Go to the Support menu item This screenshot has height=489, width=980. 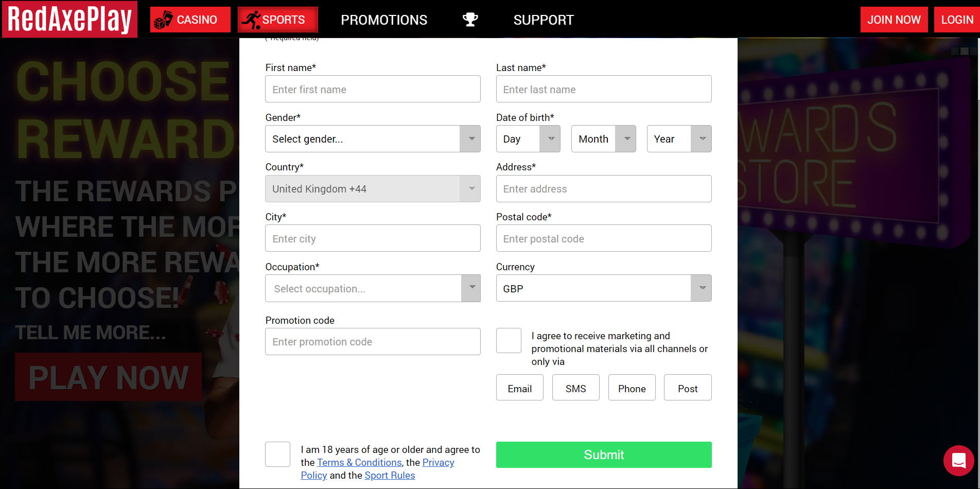(544, 20)
